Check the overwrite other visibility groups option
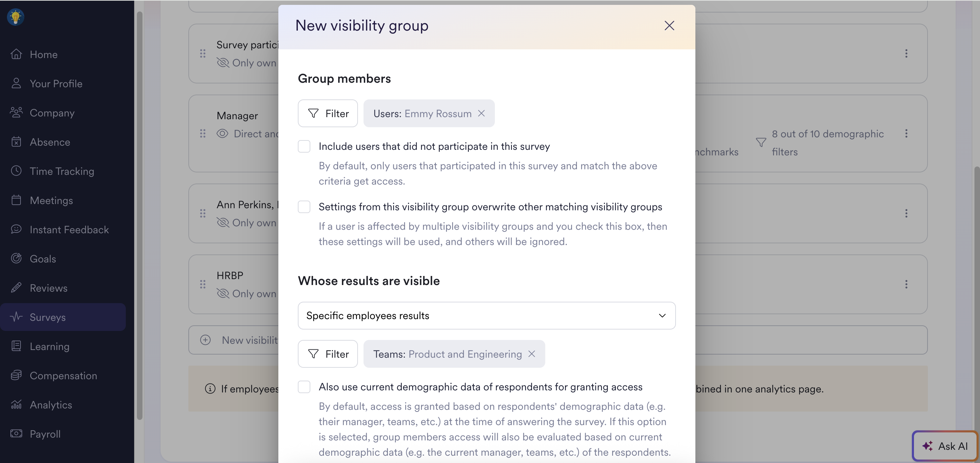 coord(304,207)
